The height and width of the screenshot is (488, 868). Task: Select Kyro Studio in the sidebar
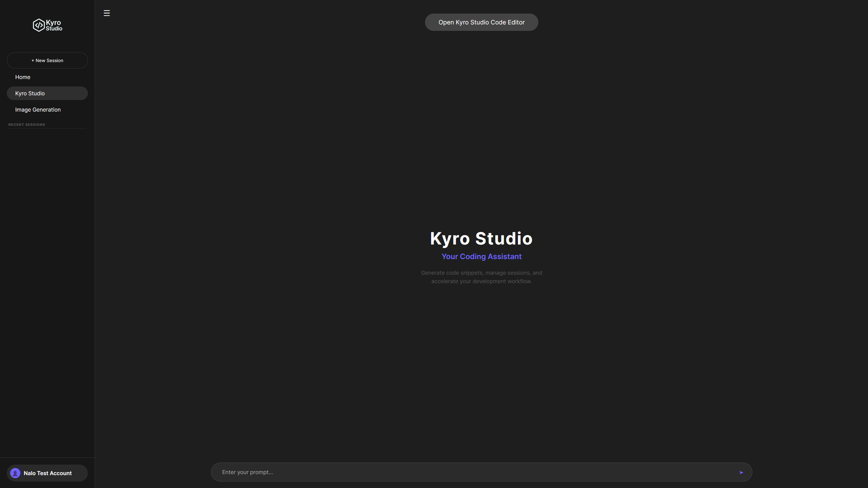click(x=30, y=93)
